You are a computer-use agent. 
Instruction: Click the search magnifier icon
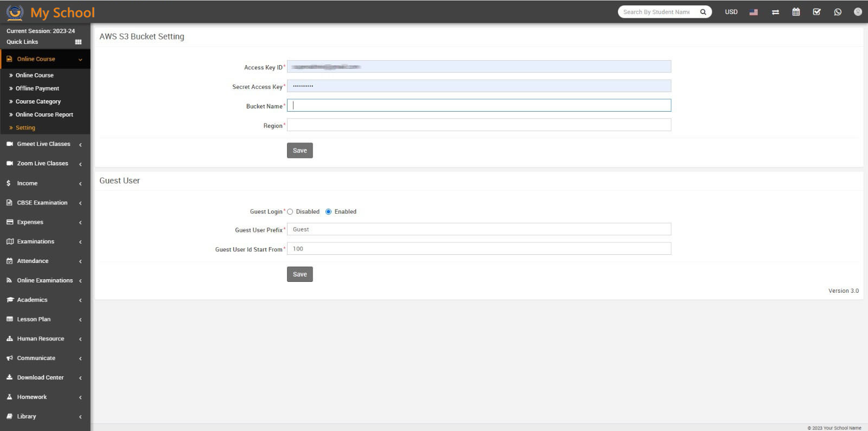coord(703,12)
